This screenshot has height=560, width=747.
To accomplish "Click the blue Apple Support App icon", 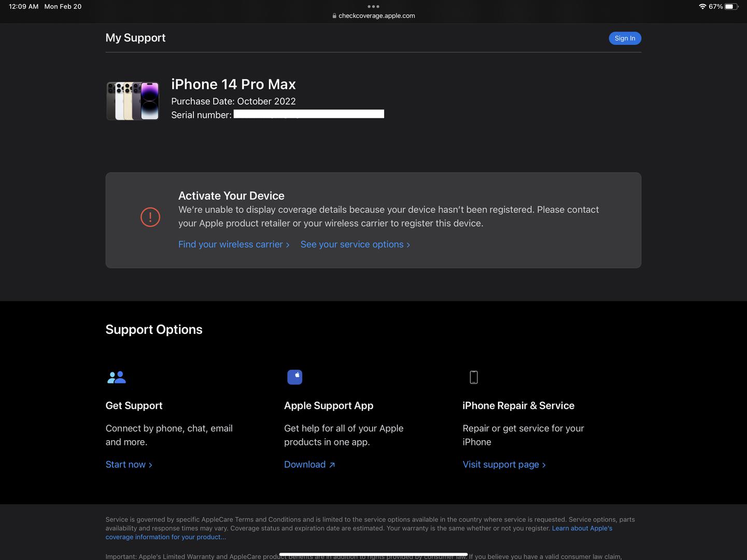I will click(x=294, y=377).
